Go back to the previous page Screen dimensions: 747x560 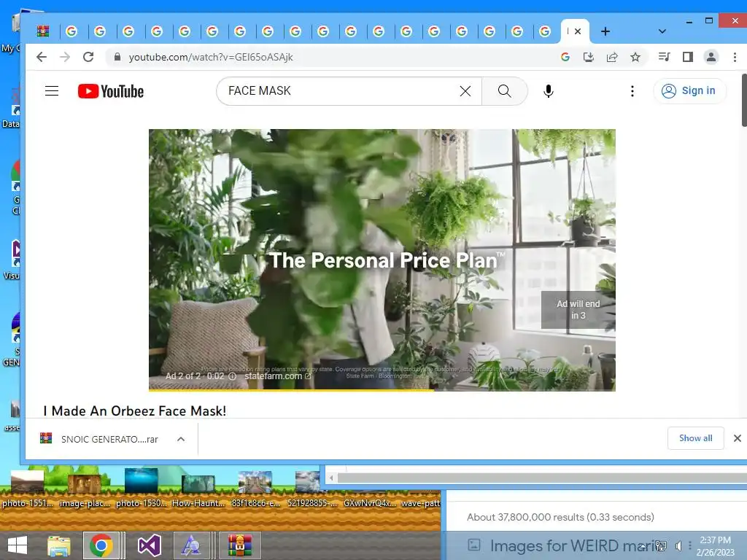pos(42,57)
